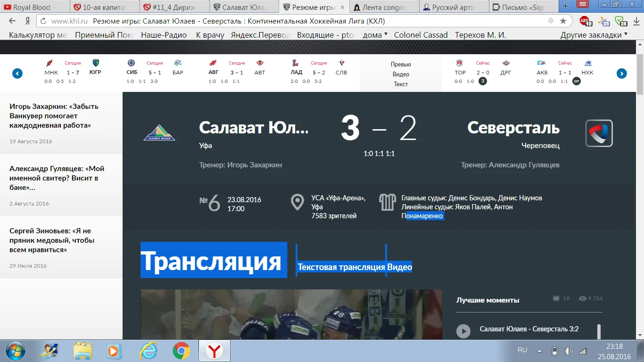Show next games with the right arrow
Screen dimensions: 644x362
[x=622, y=74]
